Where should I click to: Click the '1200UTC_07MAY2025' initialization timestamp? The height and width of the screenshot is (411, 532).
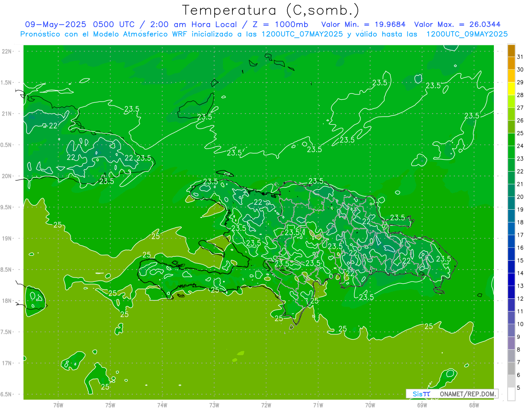click(x=302, y=34)
